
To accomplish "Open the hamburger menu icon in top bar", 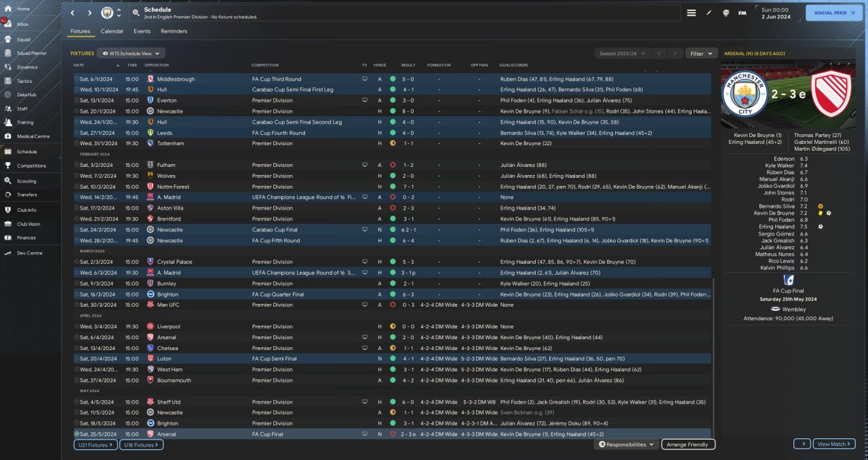I will [x=691, y=13].
